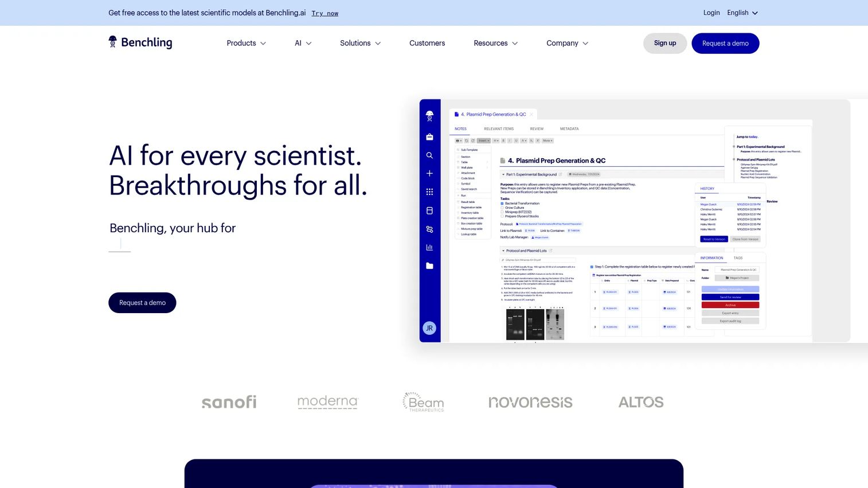
Task: Tick the Miniprep (KIT2232) checkbox
Action: coord(502,212)
